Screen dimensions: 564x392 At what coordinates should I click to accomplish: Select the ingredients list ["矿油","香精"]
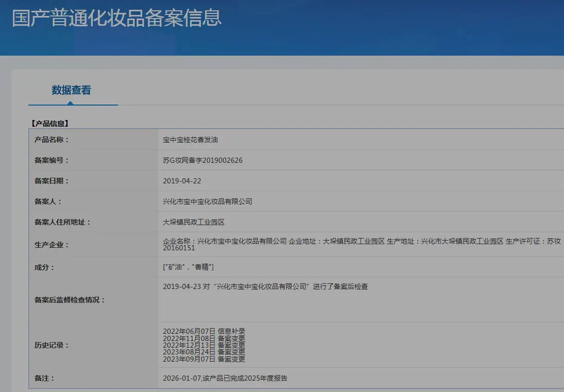point(188,267)
